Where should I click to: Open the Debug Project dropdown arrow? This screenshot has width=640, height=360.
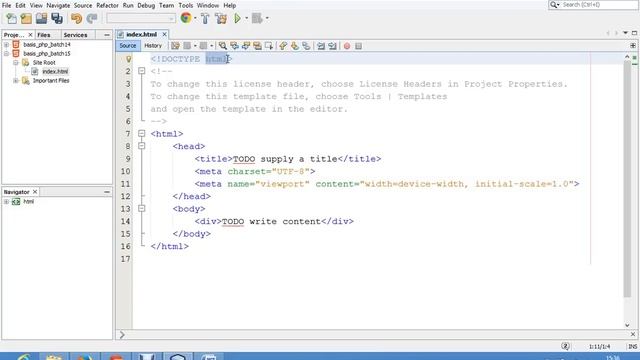(x=267, y=18)
